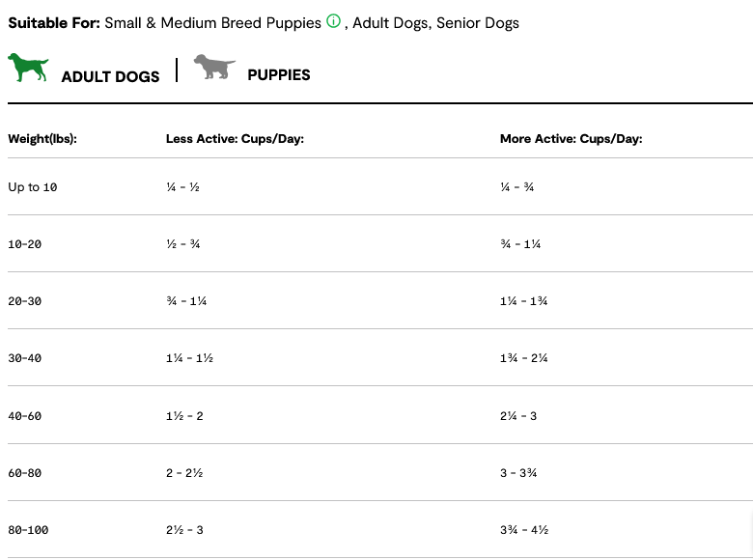Click the gray puppy icon
The height and width of the screenshot is (560, 753).
click(213, 68)
